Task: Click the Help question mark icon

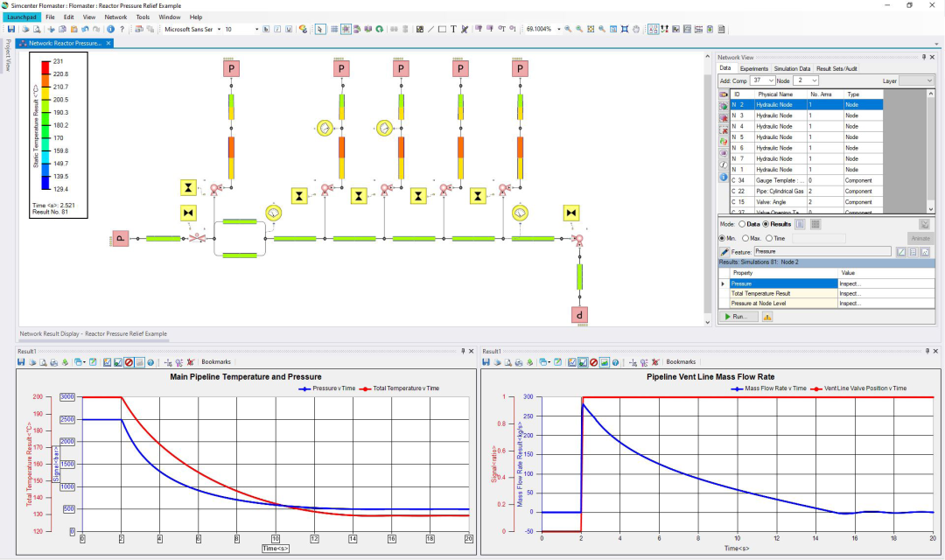Action: tap(122, 29)
